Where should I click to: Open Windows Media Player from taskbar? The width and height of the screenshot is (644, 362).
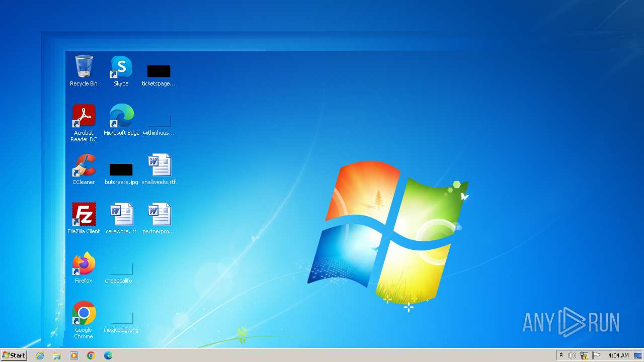point(74,355)
